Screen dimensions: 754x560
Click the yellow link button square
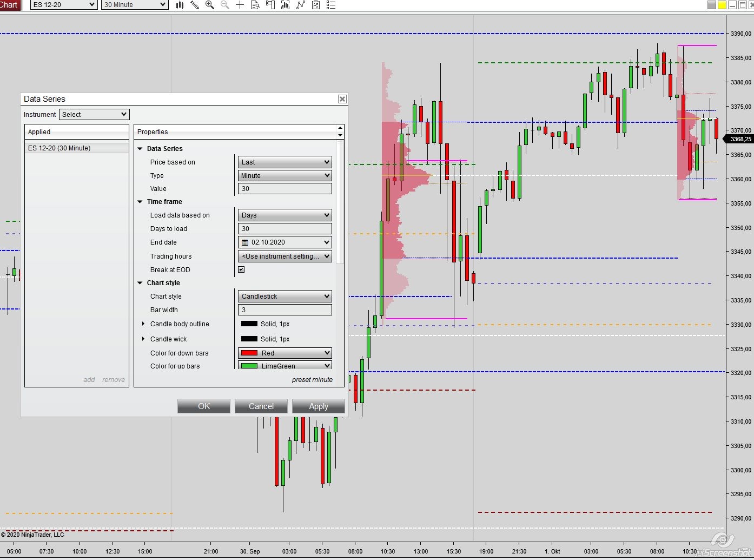(722, 5)
